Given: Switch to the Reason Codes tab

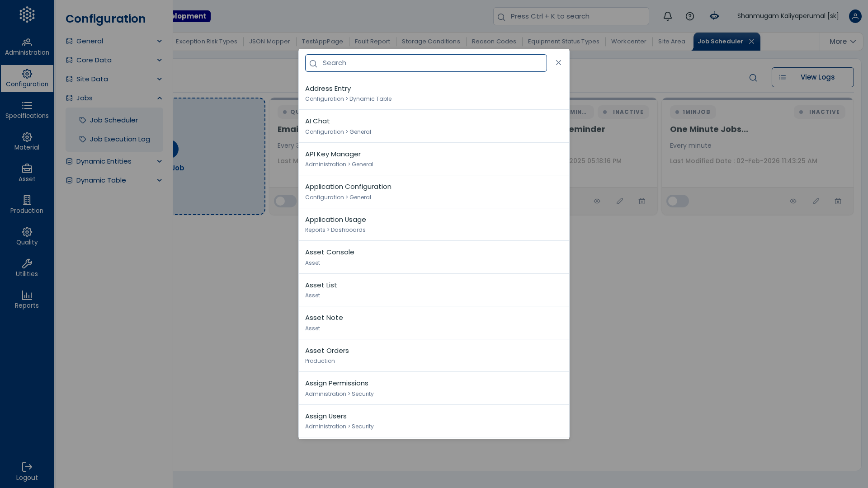Looking at the screenshot, I should [494, 42].
